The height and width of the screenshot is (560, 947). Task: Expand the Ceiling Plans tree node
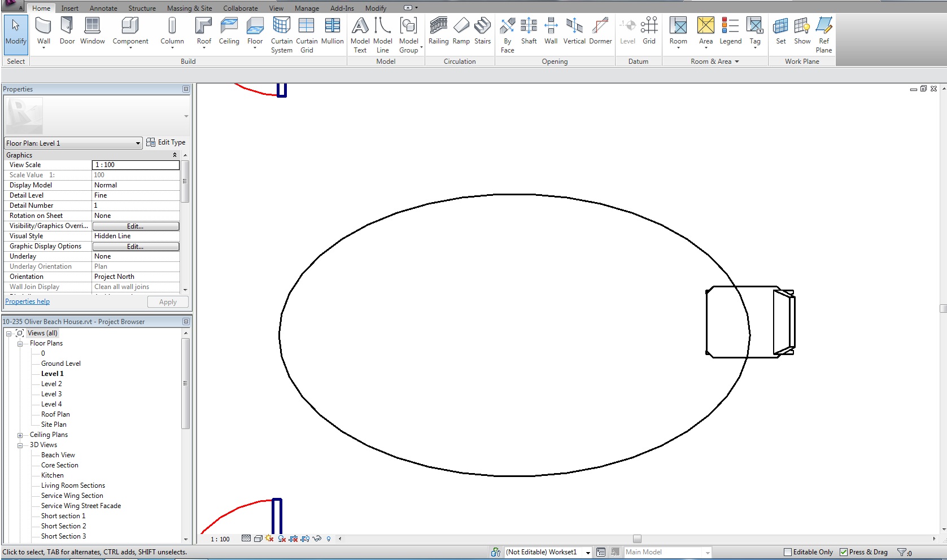tap(20, 435)
